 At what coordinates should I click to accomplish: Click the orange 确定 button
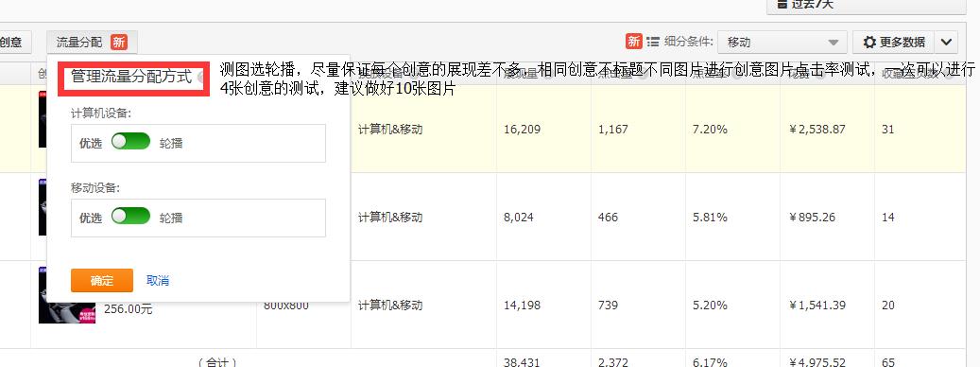pos(102,281)
